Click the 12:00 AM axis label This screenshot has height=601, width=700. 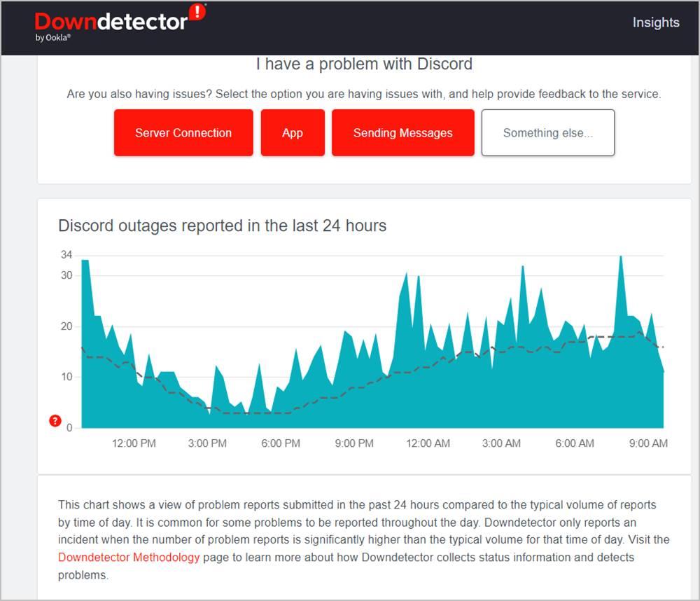tap(428, 443)
